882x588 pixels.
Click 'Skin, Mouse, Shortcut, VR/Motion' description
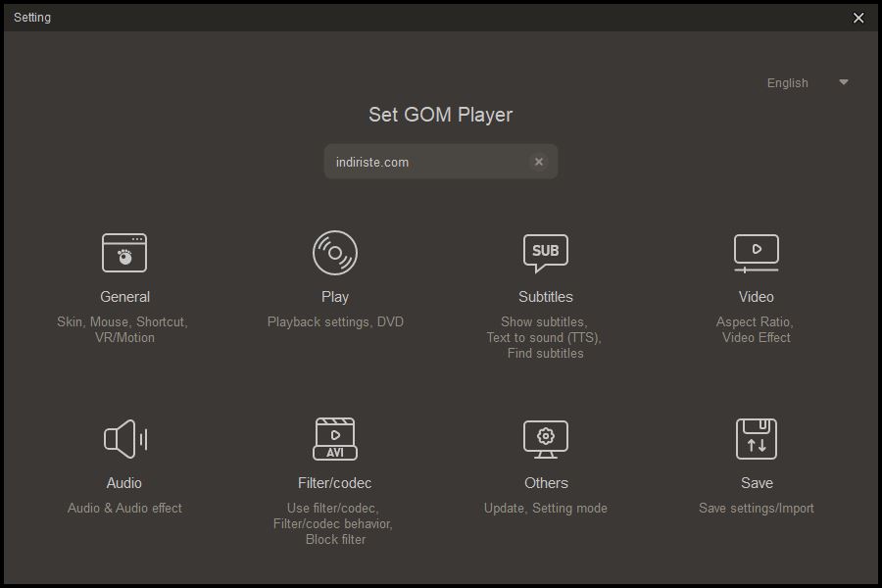(x=122, y=329)
